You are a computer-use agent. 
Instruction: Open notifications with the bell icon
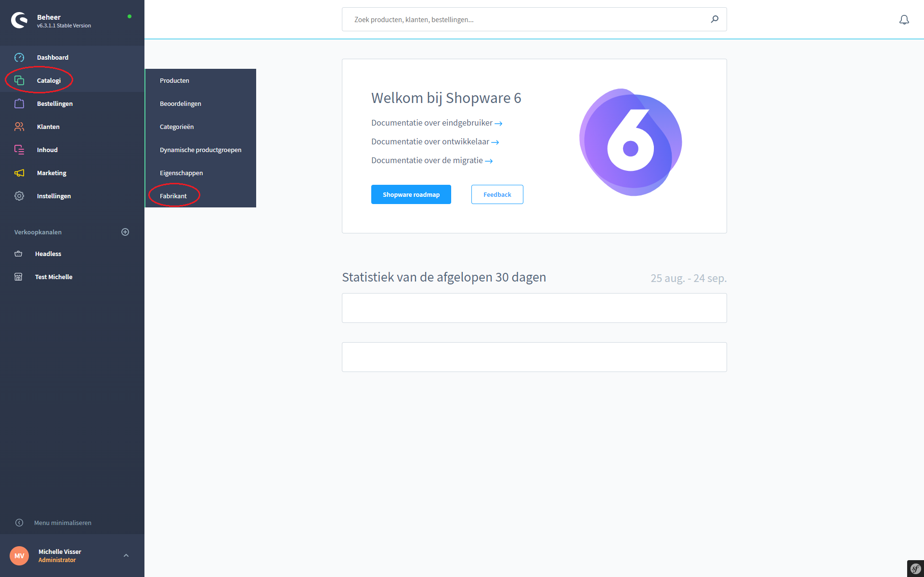click(x=904, y=20)
